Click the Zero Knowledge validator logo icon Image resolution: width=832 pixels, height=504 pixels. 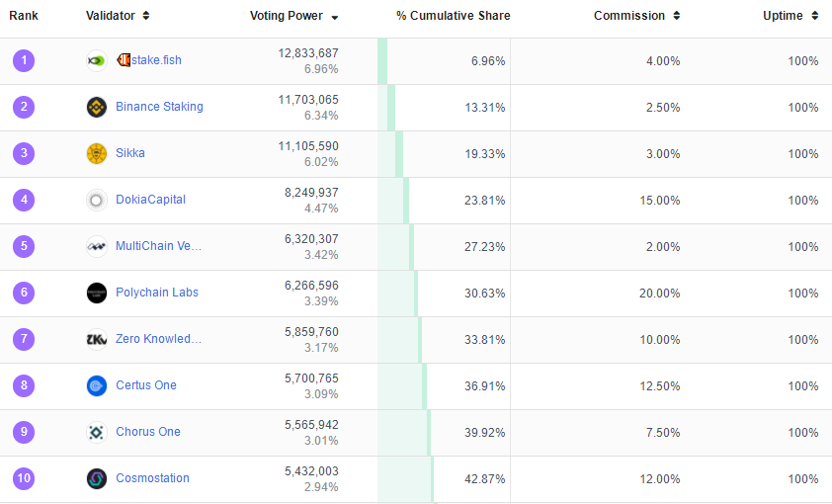point(96,339)
